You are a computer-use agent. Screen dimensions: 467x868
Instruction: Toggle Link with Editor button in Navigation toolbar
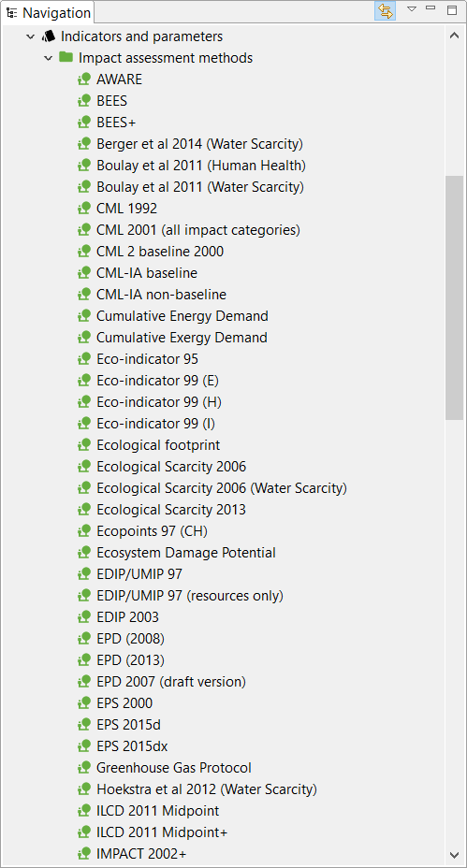(x=385, y=11)
